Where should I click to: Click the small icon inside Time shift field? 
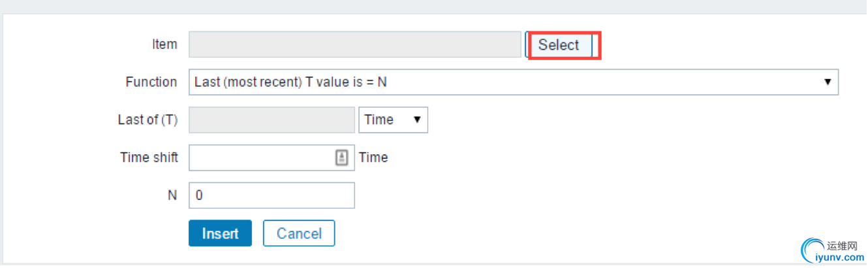click(x=342, y=158)
